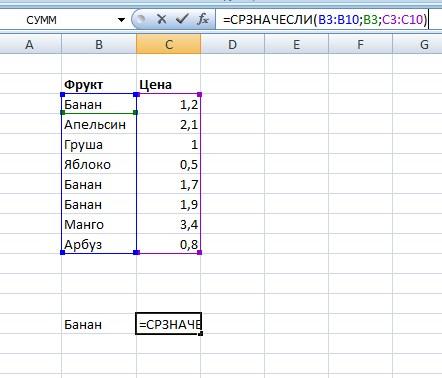
Task: Select the first Банан cell with price 1,2
Action: coord(99,104)
